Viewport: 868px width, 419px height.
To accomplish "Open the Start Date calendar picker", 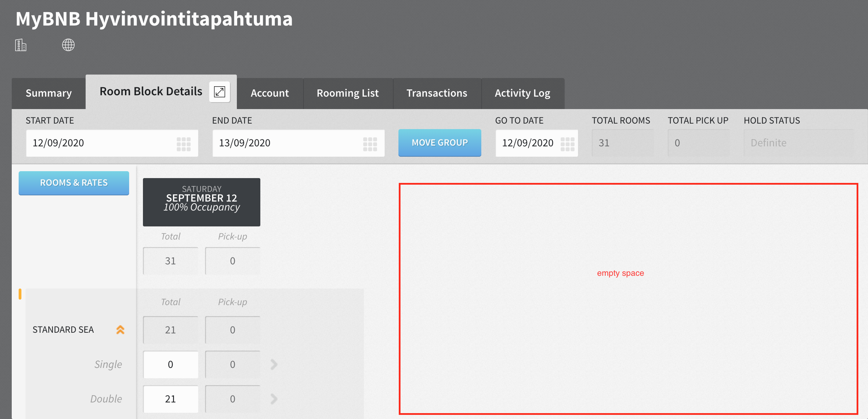I will pos(183,144).
